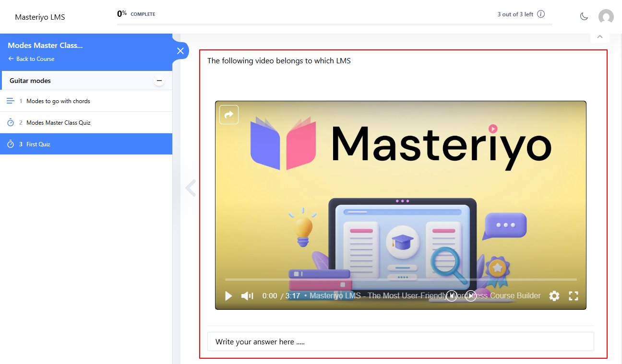Click the 0% complete label
The image size is (622, 364).
click(x=136, y=14)
